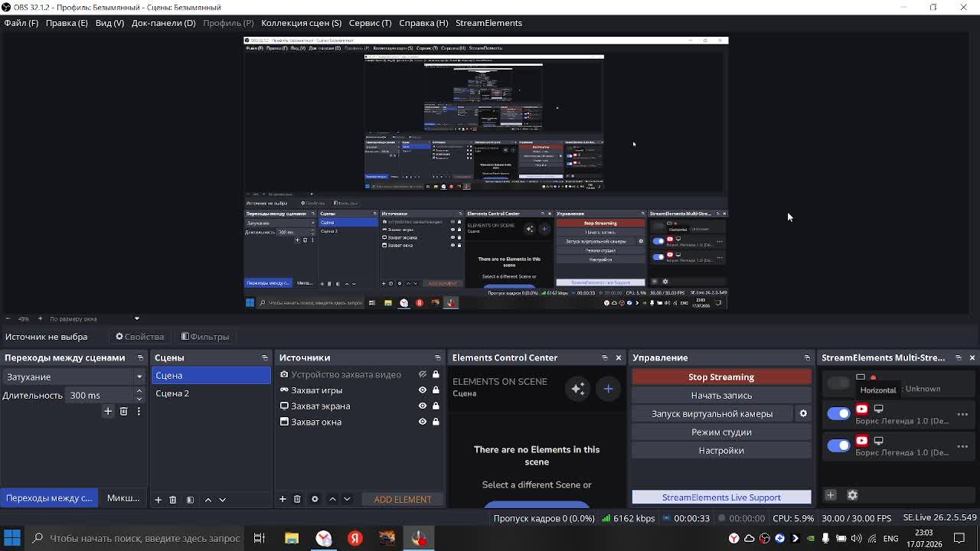Hide the Захват игры source
The width and height of the screenshot is (980, 551).
click(x=422, y=390)
